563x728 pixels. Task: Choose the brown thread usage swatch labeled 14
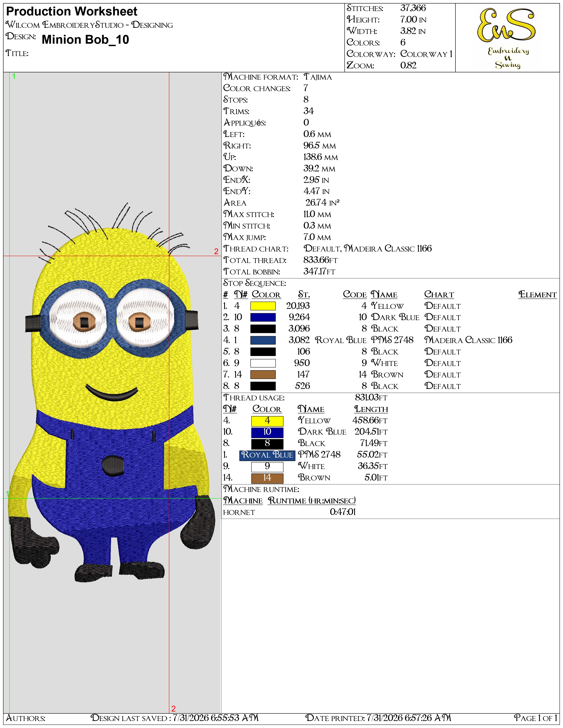(x=267, y=478)
